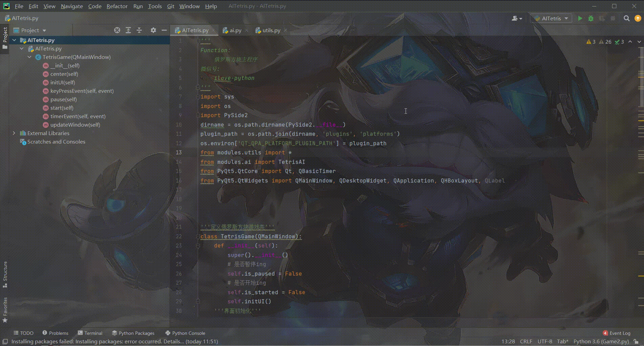Fold the TetrisGame class at line 22
Image resolution: width=644 pixels, height=346 pixels.
point(198,237)
